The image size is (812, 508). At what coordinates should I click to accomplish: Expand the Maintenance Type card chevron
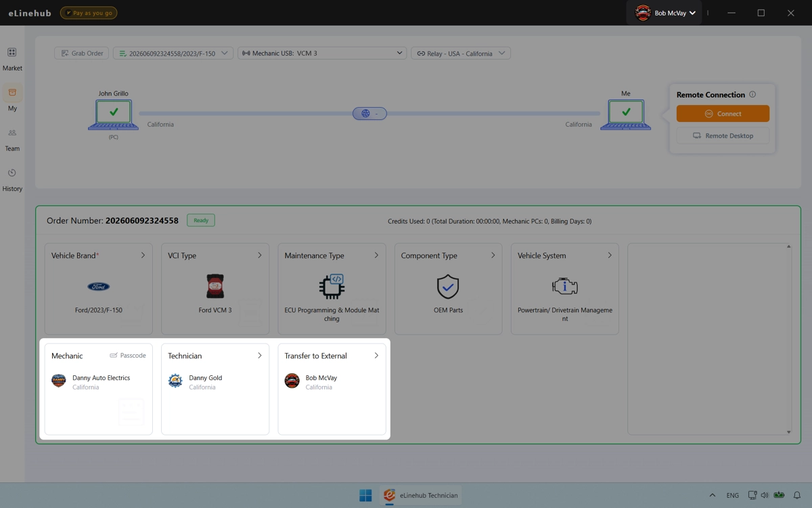pos(376,255)
